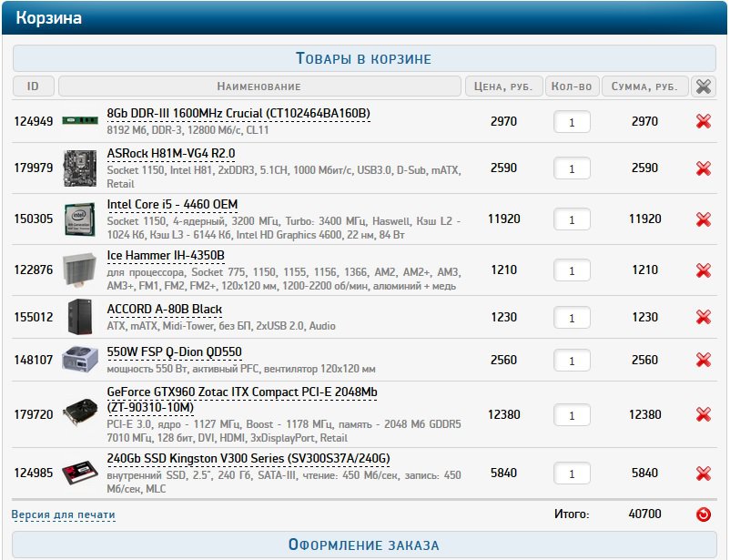
Task: Delete ASRock H81M-VG4 R2.0 from cart
Action: [x=703, y=168]
